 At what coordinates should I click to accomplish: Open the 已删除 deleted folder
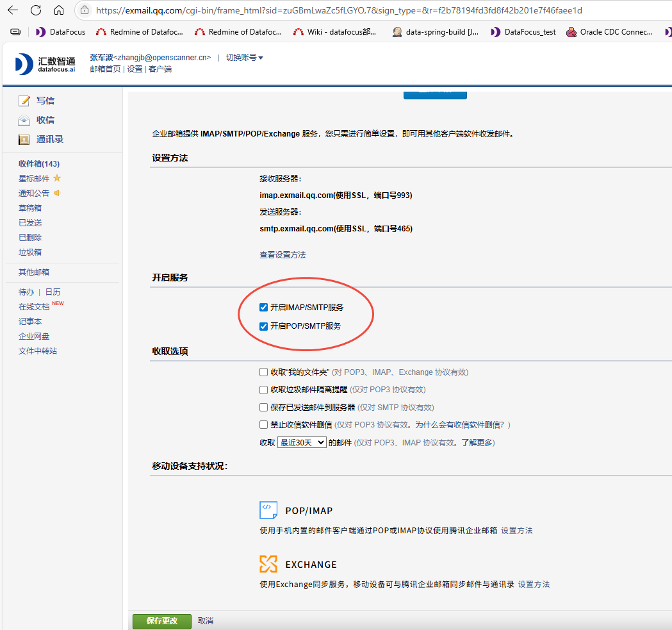click(x=30, y=238)
